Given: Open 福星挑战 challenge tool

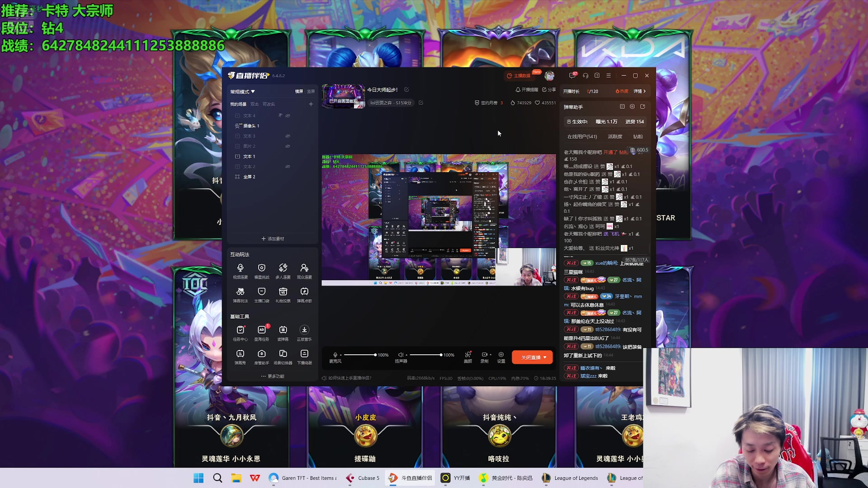Looking at the screenshot, I should point(261,271).
